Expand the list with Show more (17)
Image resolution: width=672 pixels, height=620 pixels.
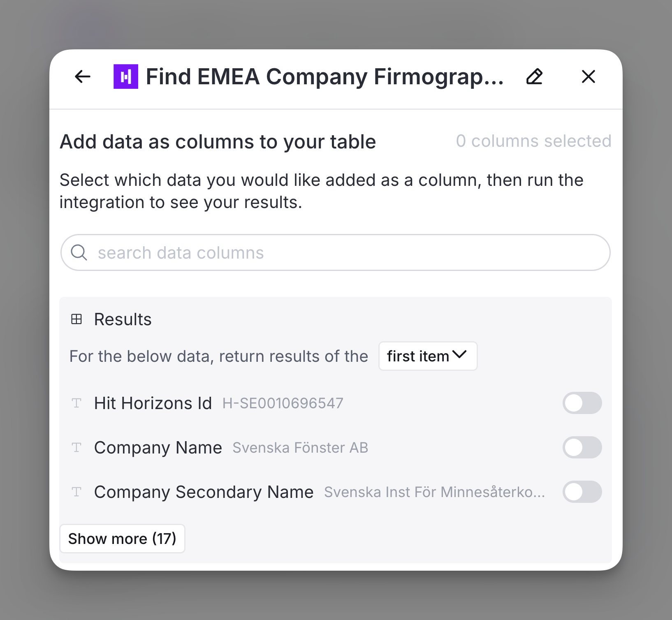[122, 539]
